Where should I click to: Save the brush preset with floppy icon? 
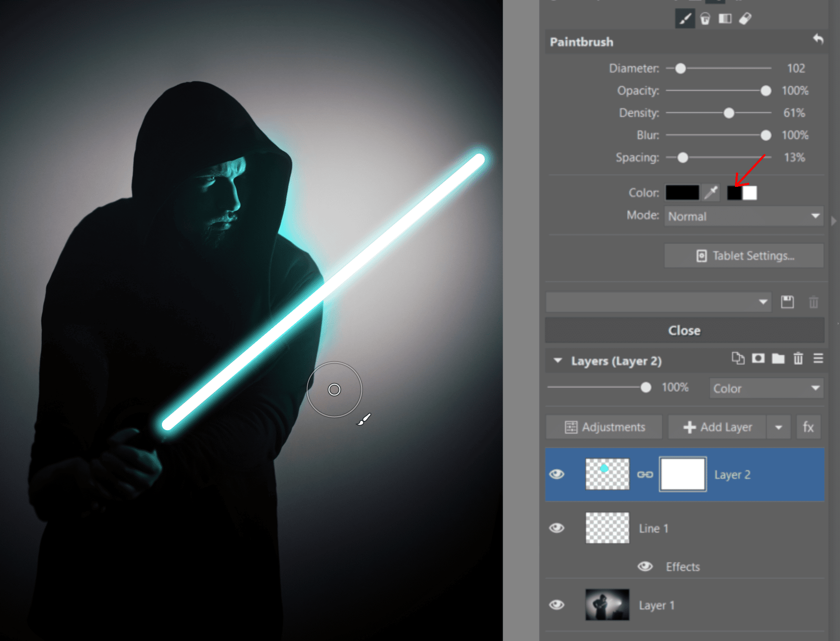(787, 302)
